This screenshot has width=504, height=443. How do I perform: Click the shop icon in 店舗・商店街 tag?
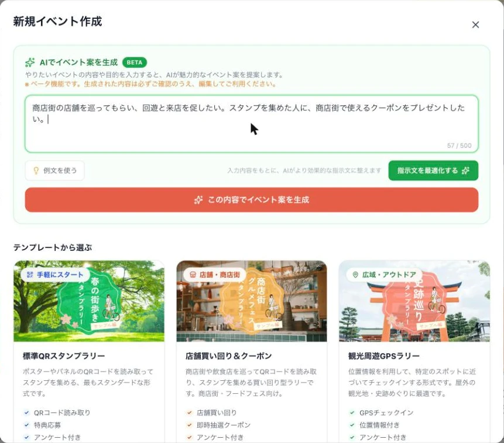(193, 275)
